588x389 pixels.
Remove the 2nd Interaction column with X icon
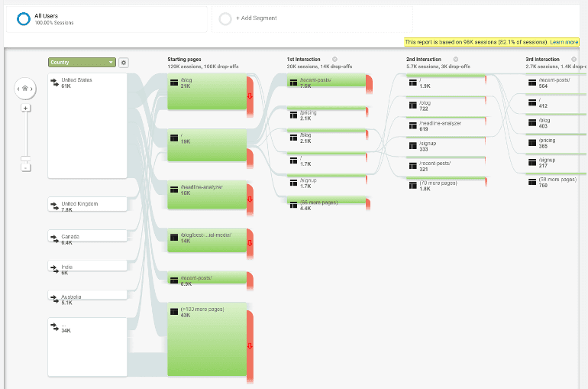click(454, 59)
